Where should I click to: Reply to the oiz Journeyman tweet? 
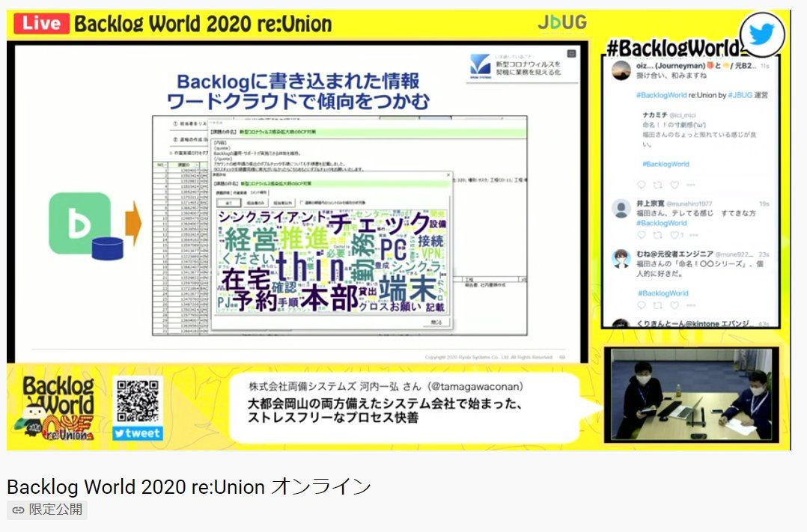pos(642,185)
